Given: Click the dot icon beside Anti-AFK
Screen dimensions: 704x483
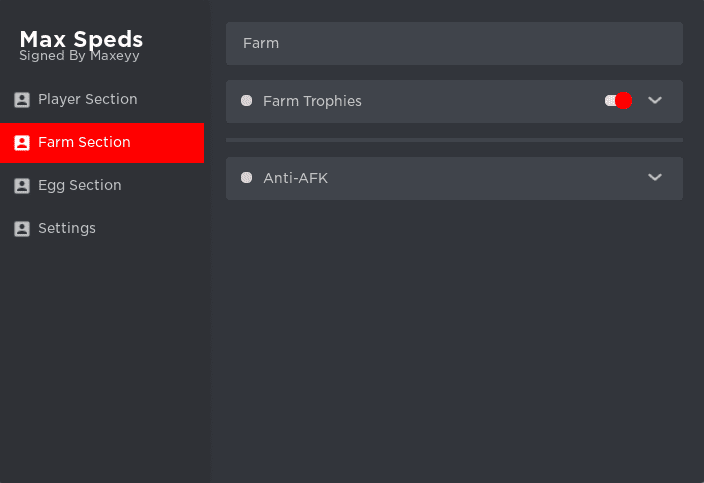Looking at the screenshot, I should click(246, 177).
